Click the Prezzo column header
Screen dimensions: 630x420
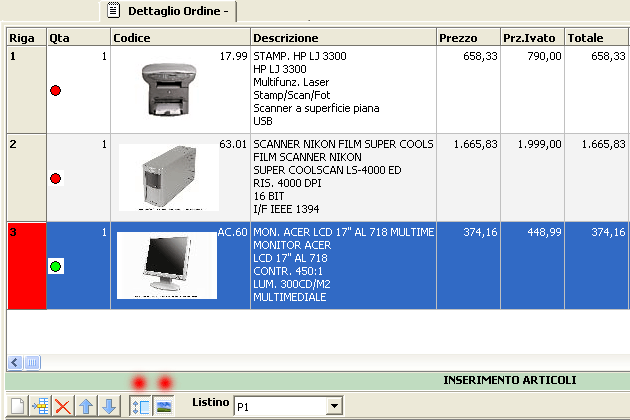pyautogui.click(x=468, y=38)
